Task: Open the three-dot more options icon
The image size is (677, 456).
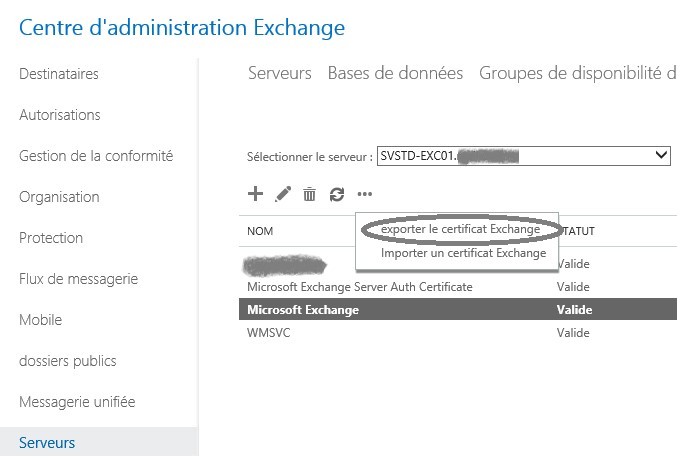Action: [x=364, y=194]
